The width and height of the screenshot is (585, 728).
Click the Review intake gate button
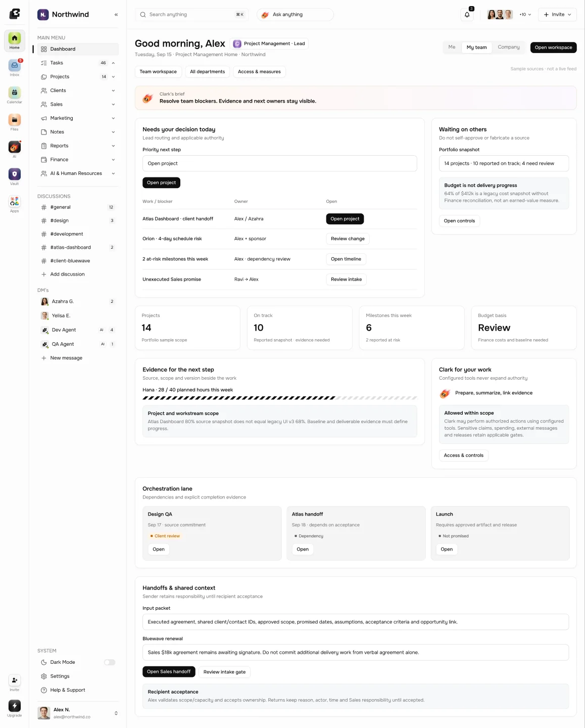224,672
